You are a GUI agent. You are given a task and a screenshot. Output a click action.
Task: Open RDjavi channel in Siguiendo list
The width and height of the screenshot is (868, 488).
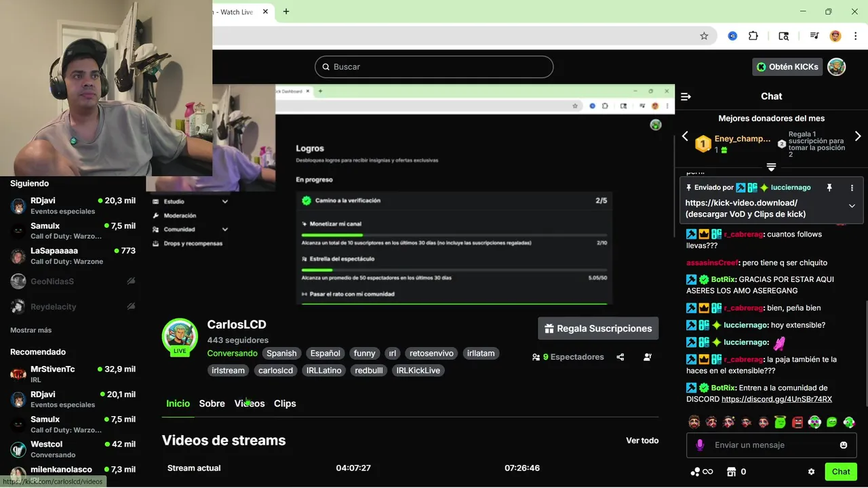click(x=73, y=205)
